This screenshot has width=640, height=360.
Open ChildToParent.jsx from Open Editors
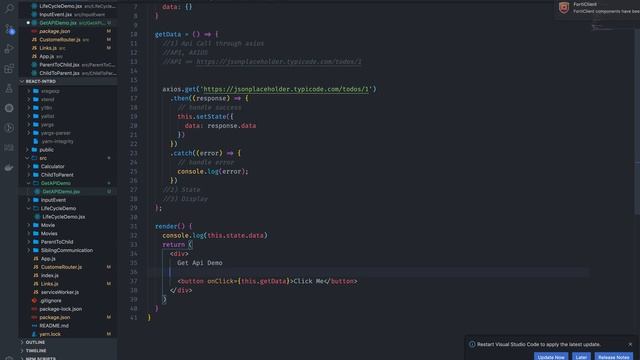pos(68,73)
